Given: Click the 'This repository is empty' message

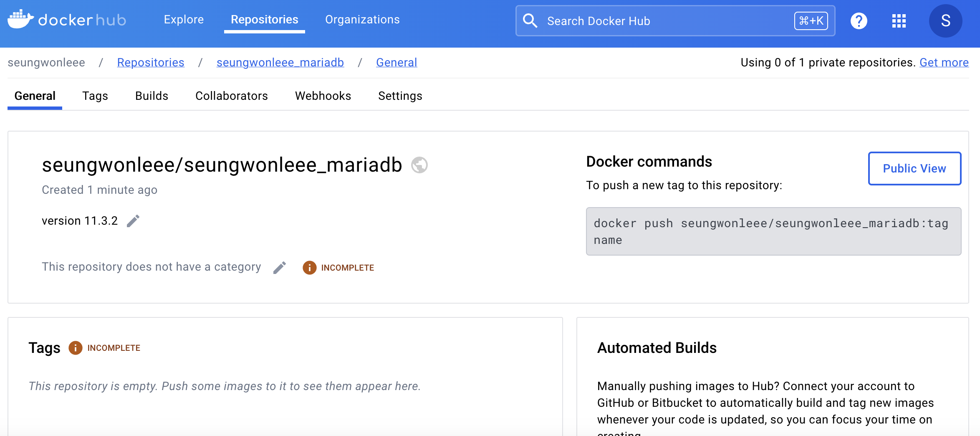Looking at the screenshot, I should pos(224,386).
